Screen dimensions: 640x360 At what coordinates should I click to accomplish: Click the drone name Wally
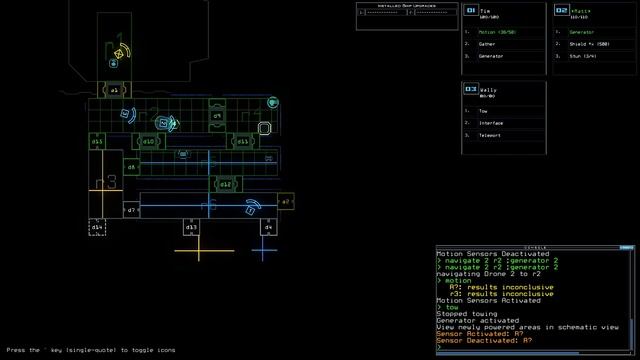click(x=488, y=90)
